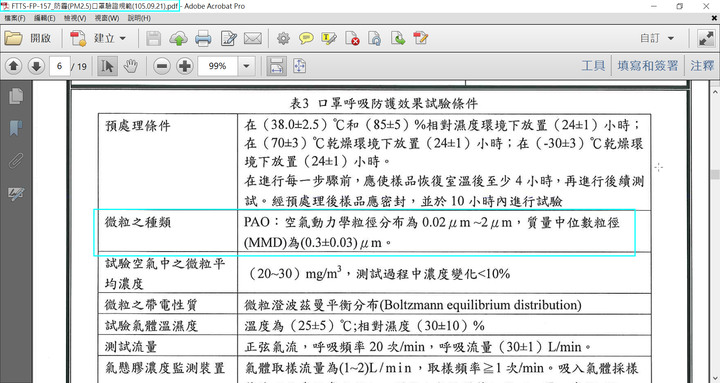Click the edit PDF text icon
720x383 pixels.
[x=421, y=38]
